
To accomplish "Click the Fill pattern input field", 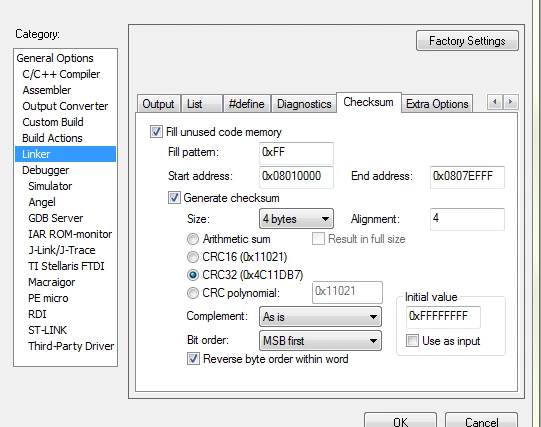I will (x=296, y=153).
